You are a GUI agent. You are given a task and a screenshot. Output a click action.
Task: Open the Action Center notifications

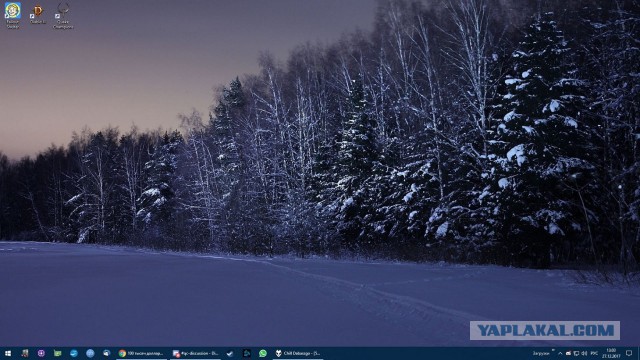coord(629,353)
